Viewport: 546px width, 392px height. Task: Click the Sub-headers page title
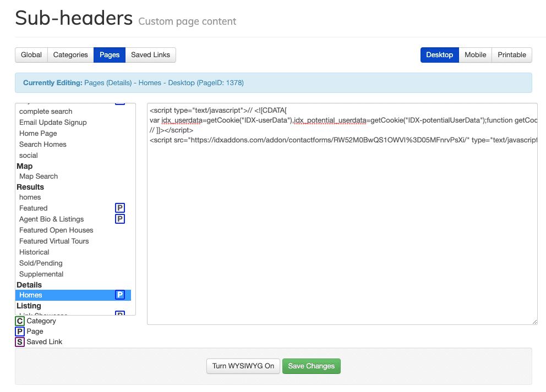pos(74,18)
